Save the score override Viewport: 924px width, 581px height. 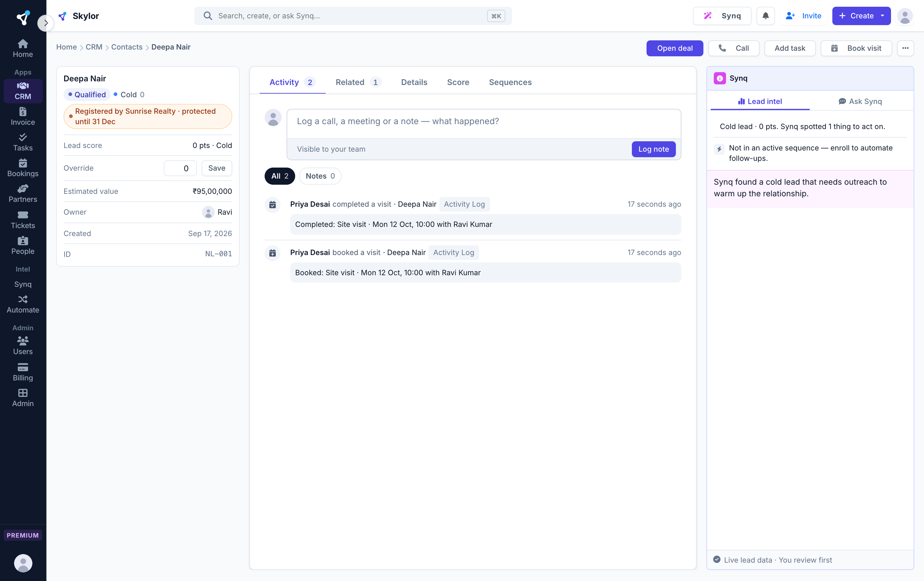tap(216, 168)
